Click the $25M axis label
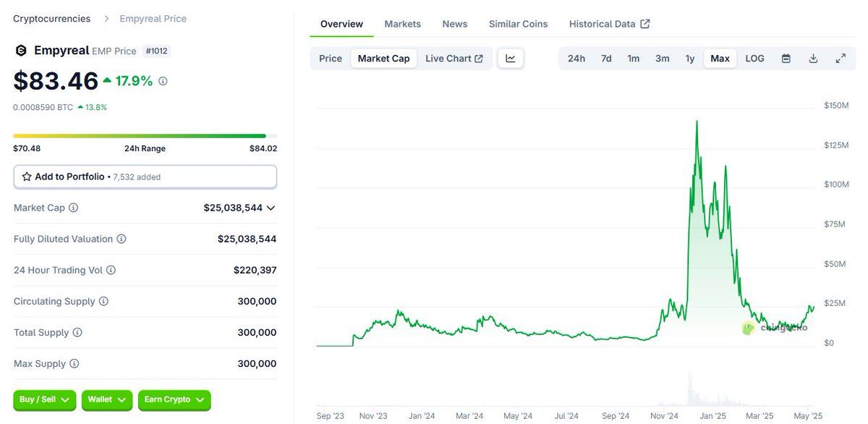Image resolution: width=868 pixels, height=424 pixels. click(x=835, y=302)
